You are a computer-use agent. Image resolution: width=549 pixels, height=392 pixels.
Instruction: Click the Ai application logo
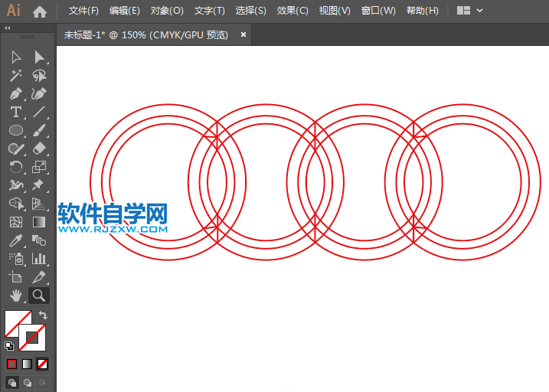[13, 11]
